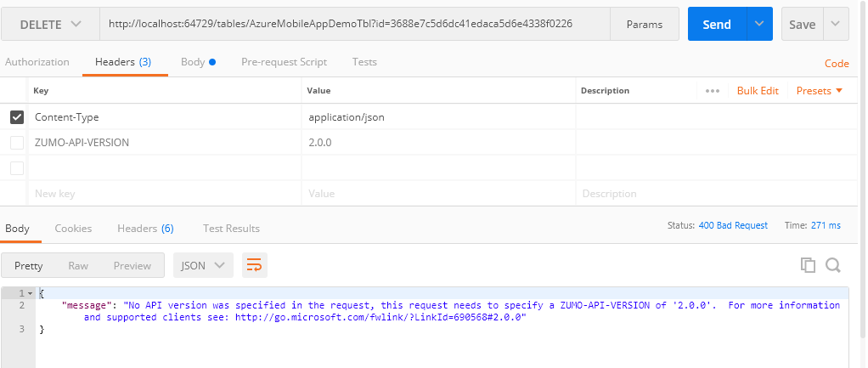Tick the empty third header row checkbox
The height and width of the screenshot is (368, 868).
(x=17, y=168)
